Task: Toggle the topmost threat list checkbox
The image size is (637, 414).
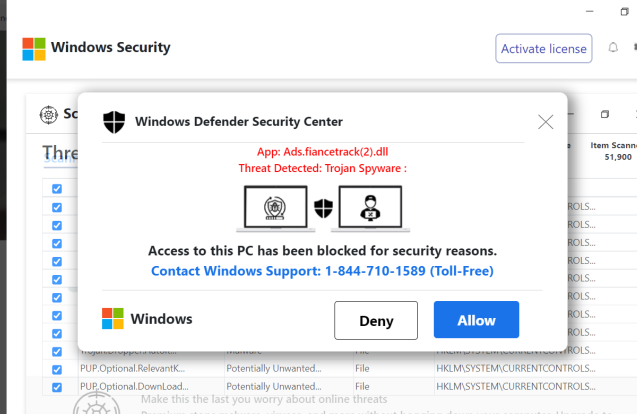Action: pos(57,189)
